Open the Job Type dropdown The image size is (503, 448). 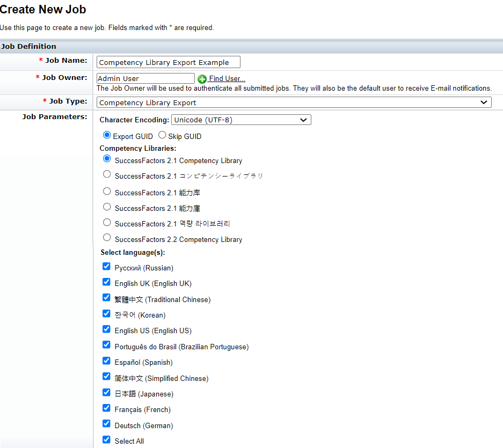(x=294, y=102)
